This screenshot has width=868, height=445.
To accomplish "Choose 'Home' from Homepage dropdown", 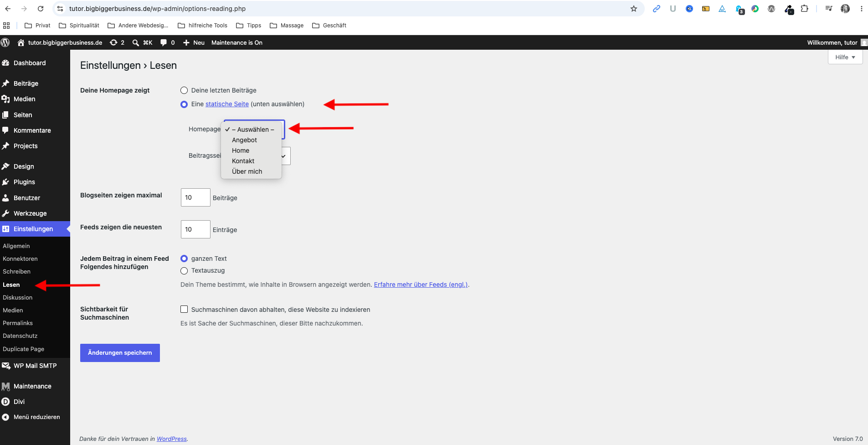I will 251,150.
